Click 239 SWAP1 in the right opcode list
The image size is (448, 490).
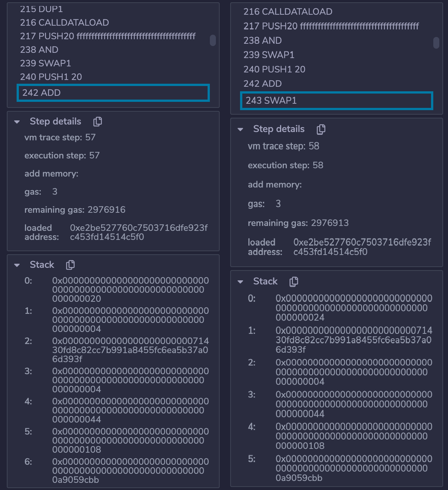[269, 55]
